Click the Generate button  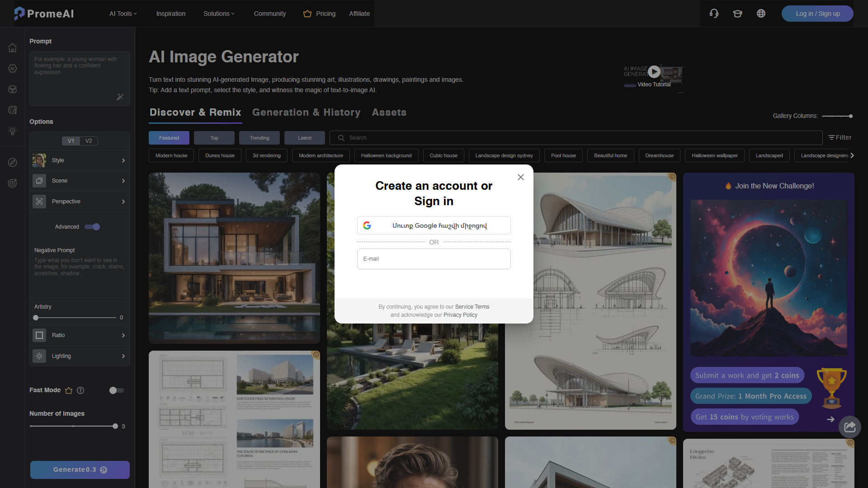coord(80,469)
